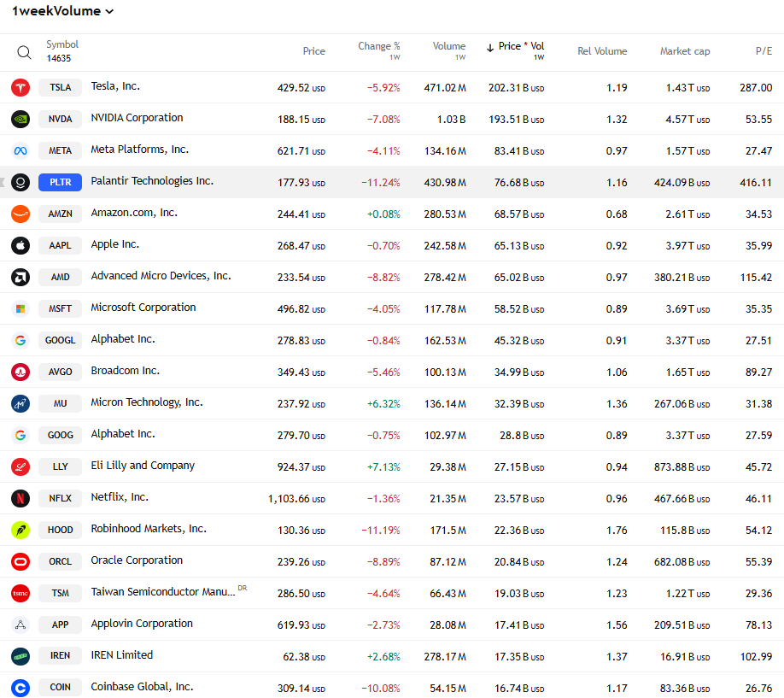This screenshot has height=698, width=784.
Task: Open the TSLA ticker button
Action: 60,87
